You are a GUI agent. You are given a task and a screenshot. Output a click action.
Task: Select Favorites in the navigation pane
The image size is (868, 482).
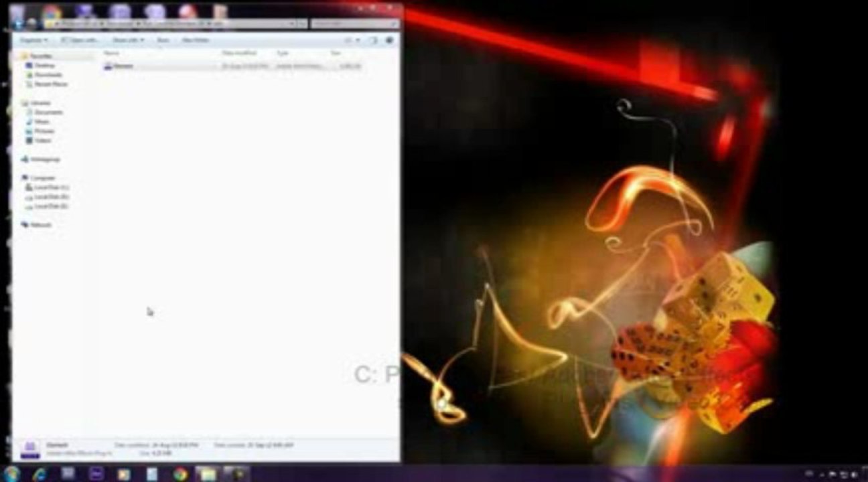pos(42,57)
